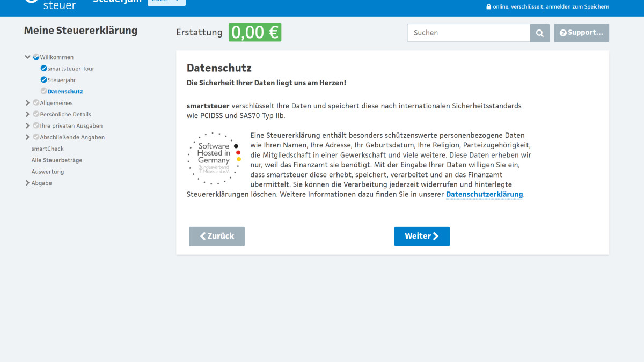Open the Datenschutzerklärung link

point(484,194)
